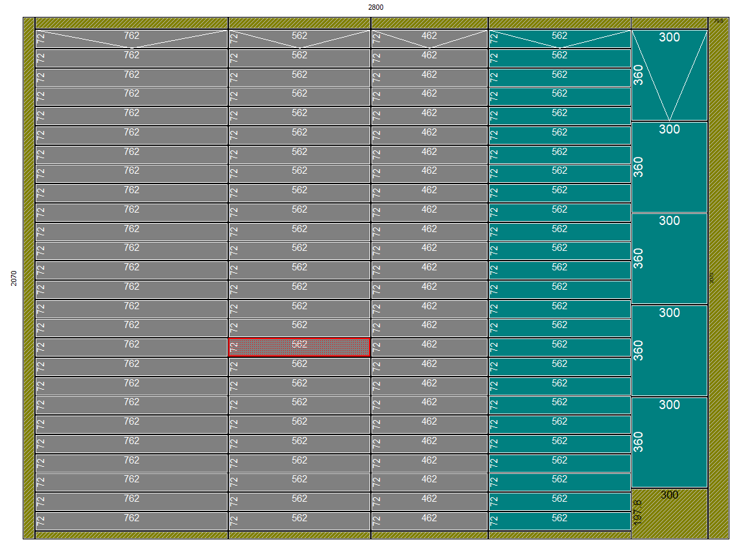The width and height of the screenshot is (756, 553).
Task: Select the top-row gray 562 panel
Action: pyautogui.click(x=299, y=39)
